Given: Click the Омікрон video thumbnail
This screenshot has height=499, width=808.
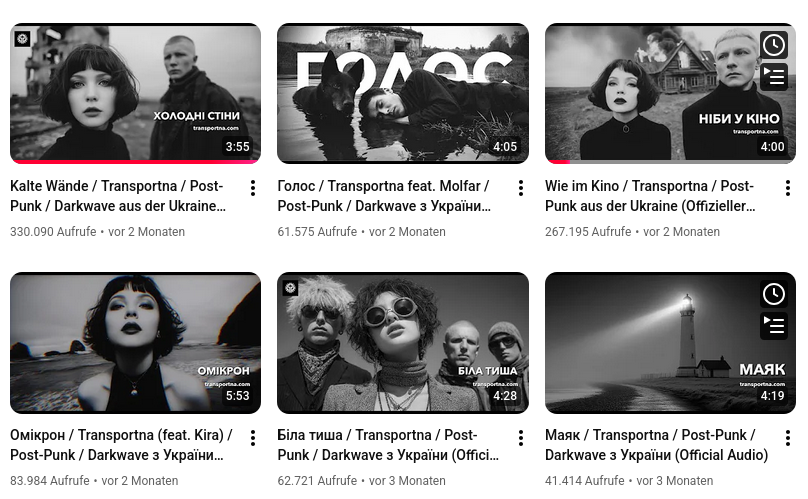Looking at the screenshot, I should [136, 343].
